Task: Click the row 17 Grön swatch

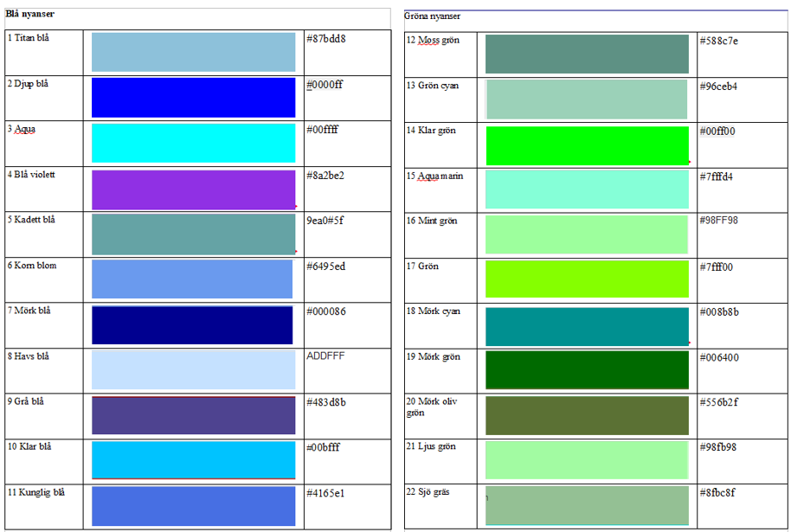Action: [x=587, y=279]
